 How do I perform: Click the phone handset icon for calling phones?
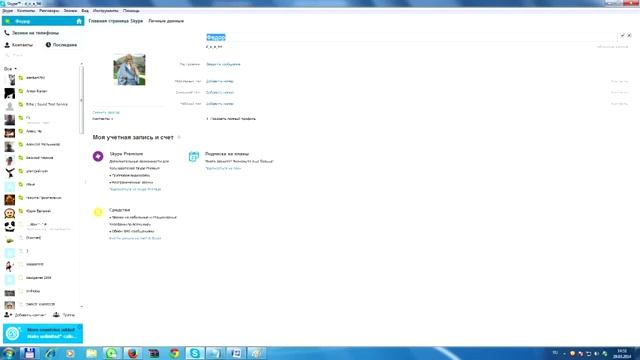point(7,33)
